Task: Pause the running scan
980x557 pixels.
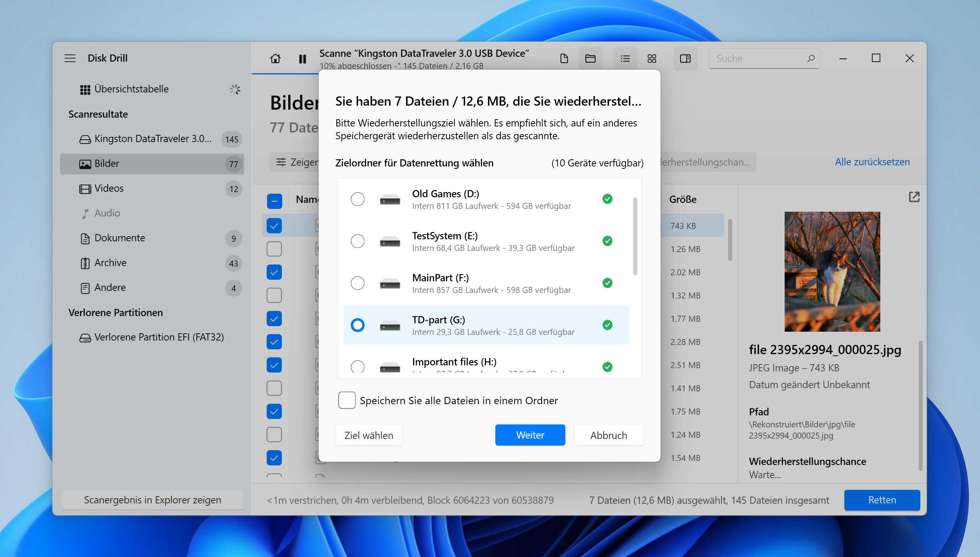Action: tap(303, 59)
